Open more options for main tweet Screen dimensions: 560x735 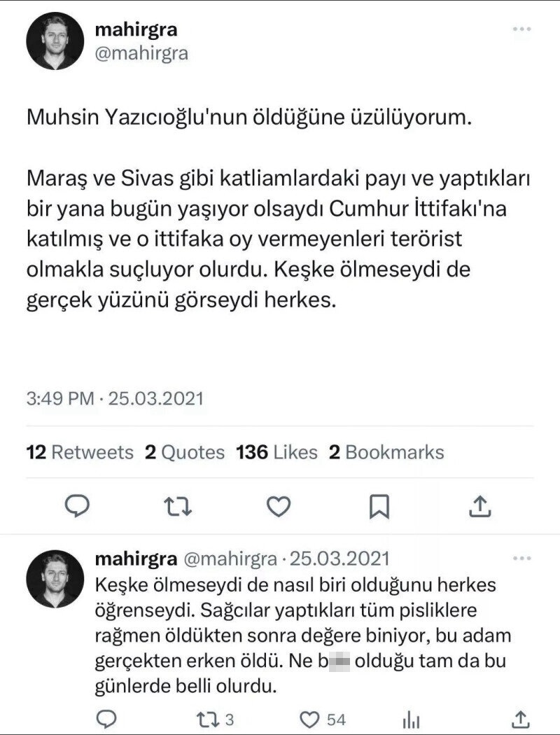[522, 30]
